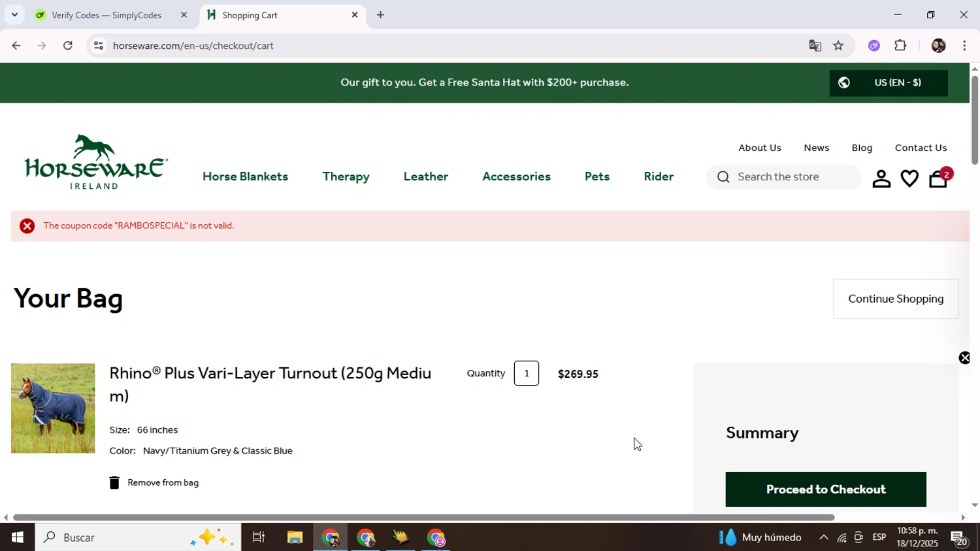The height and width of the screenshot is (551, 980).
Task: Open the Chrome three-dot menu
Action: [x=964, y=46]
